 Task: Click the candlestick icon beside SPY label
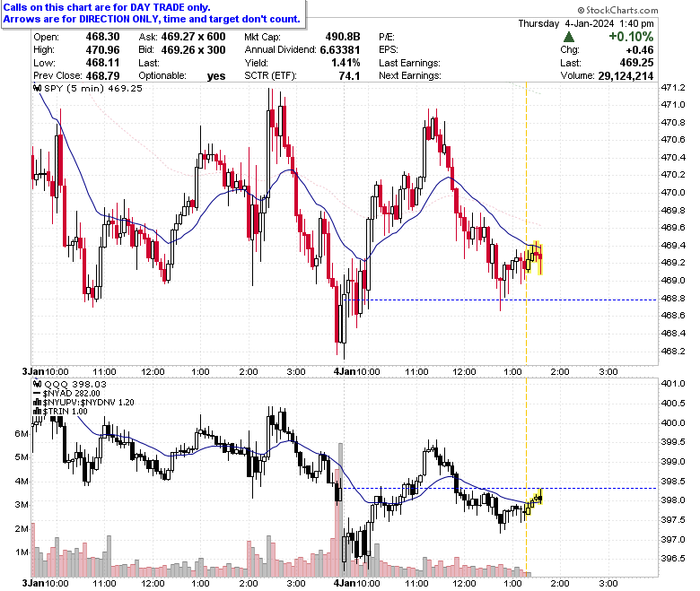(x=38, y=88)
